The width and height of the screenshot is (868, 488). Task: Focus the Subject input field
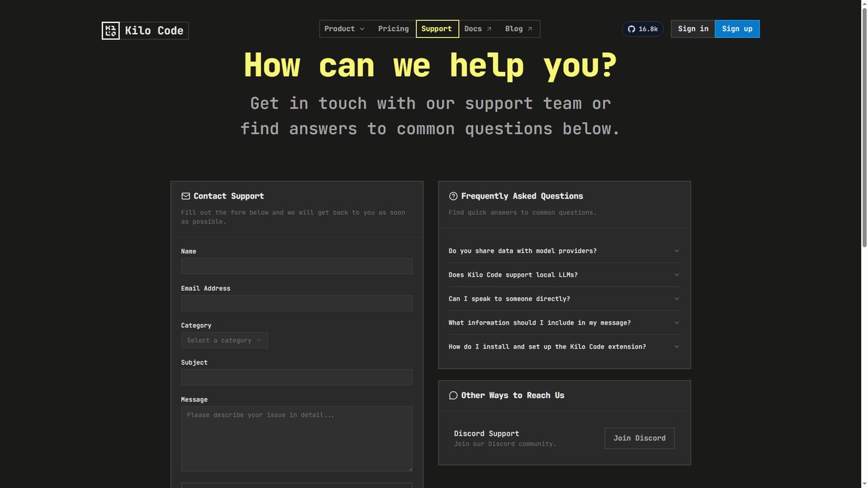point(296,378)
